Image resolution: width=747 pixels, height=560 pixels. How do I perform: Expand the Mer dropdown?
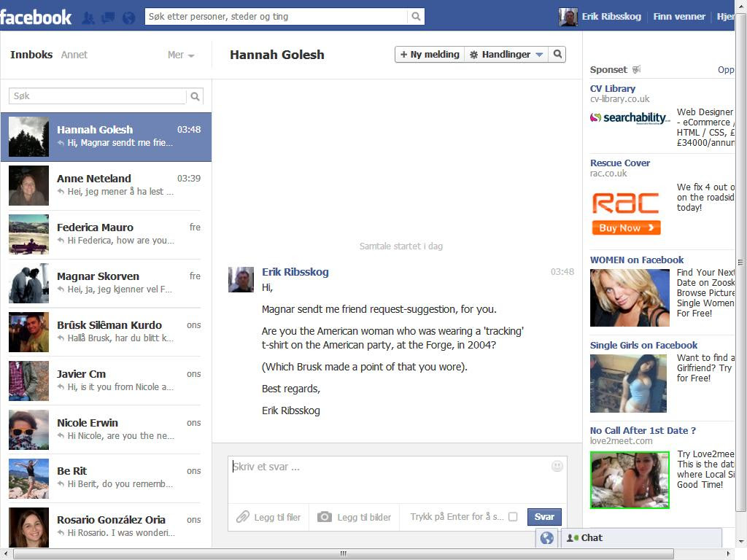(181, 55)
